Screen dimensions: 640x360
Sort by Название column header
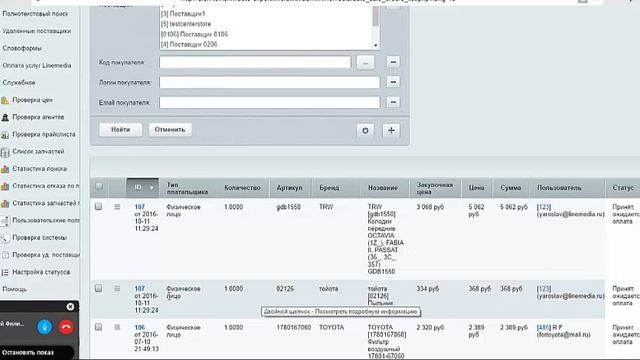[x=383, y=188]
